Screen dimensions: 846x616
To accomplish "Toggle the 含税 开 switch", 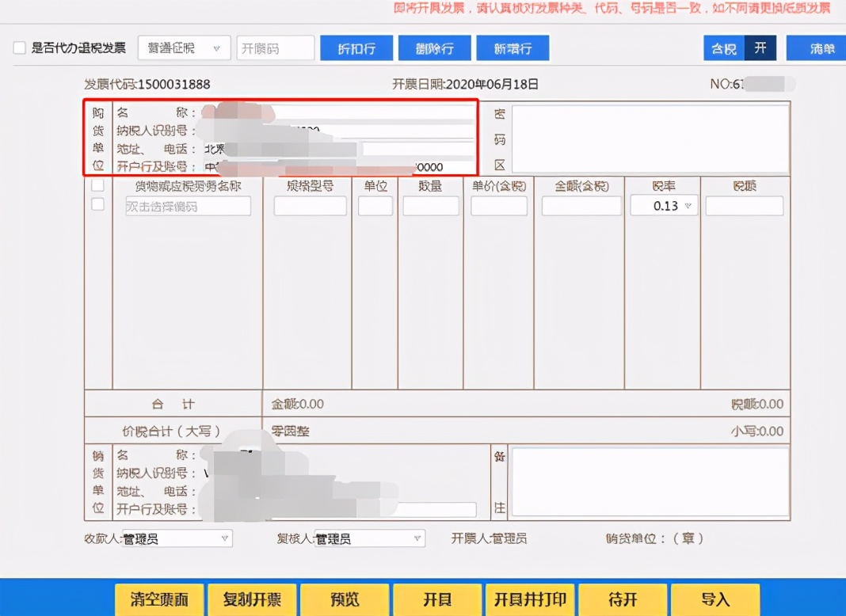I will point(740,48).
